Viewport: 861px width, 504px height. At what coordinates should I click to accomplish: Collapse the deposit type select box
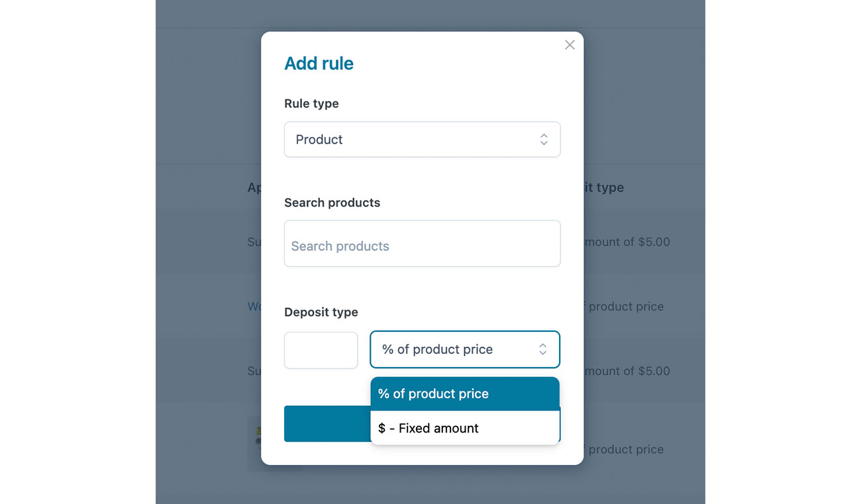(x=465, y=349)
